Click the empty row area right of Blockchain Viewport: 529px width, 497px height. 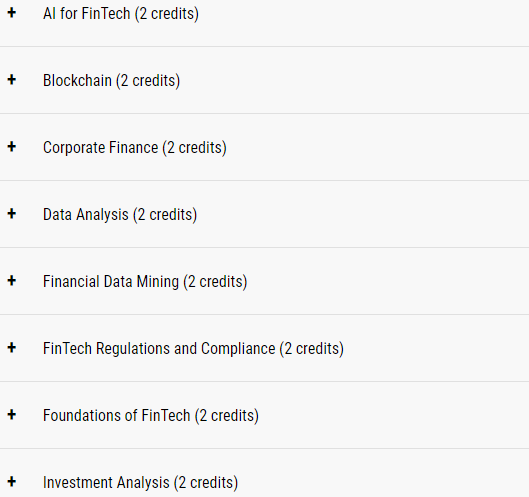pos(354,80)
